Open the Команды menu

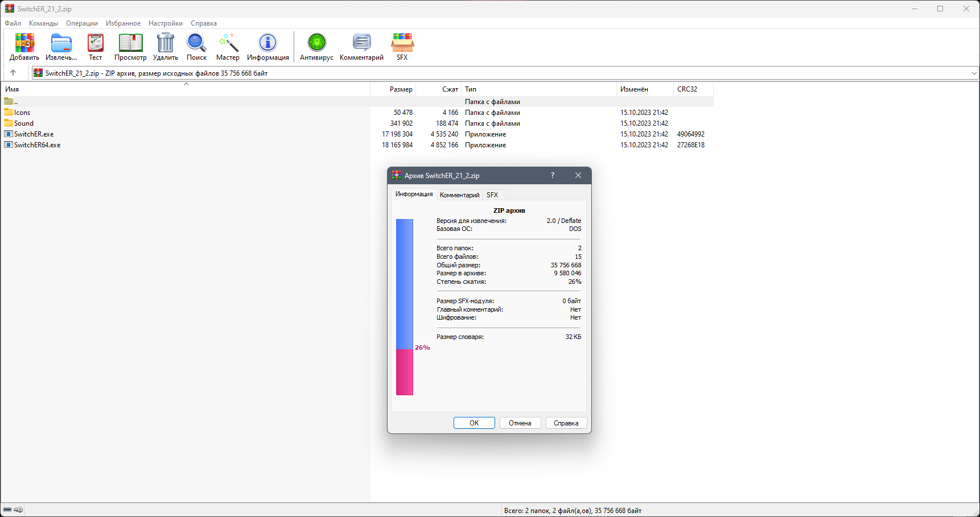[x=43, y=23]
